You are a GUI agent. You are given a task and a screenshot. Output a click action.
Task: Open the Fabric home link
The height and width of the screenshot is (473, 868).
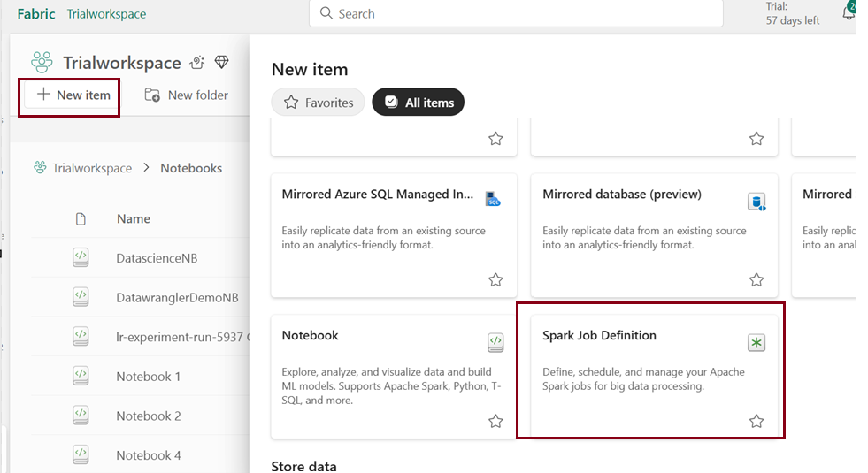[x=35, y=14]
